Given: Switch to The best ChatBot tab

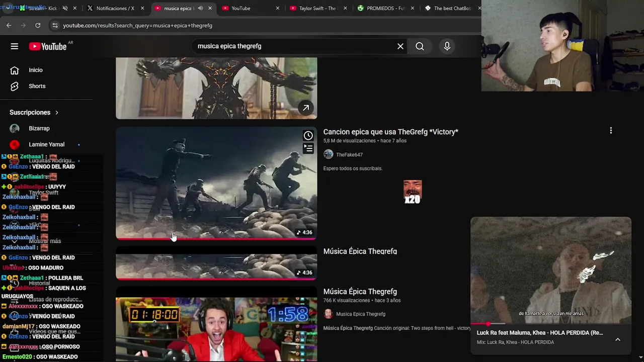Looking at the screenshot, I should click(452, 8).
